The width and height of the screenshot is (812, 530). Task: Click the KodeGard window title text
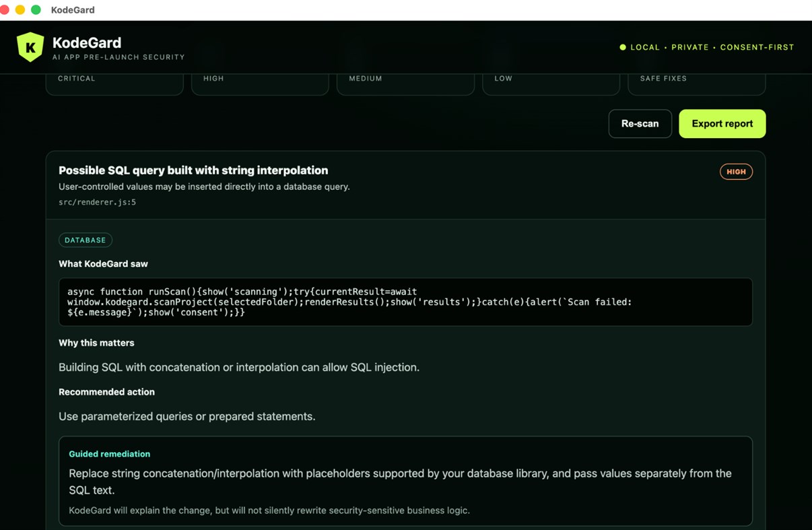point(73,10)
